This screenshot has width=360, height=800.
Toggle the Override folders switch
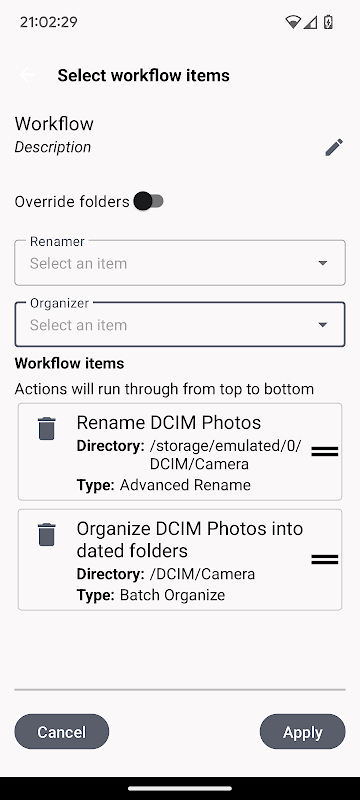point(148,201)
